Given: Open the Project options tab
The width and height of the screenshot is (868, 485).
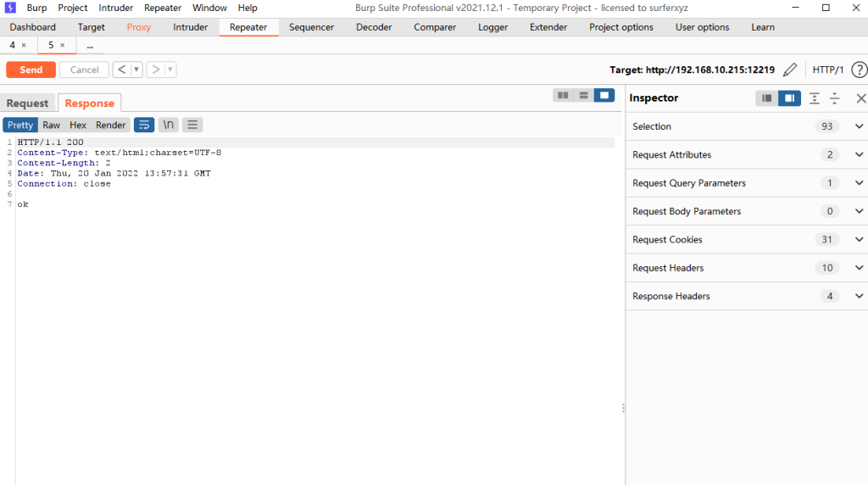Looking at the screenshot, I should point(620,27).
